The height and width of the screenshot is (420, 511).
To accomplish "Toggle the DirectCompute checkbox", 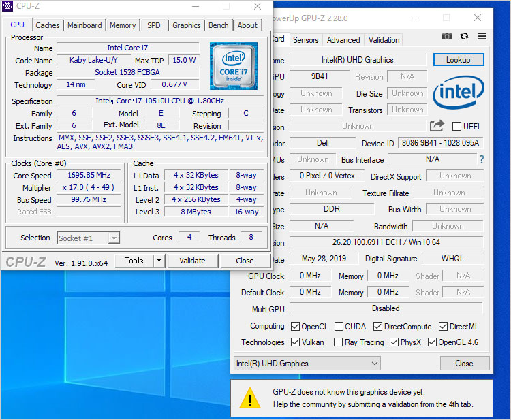I will point(377,326).
